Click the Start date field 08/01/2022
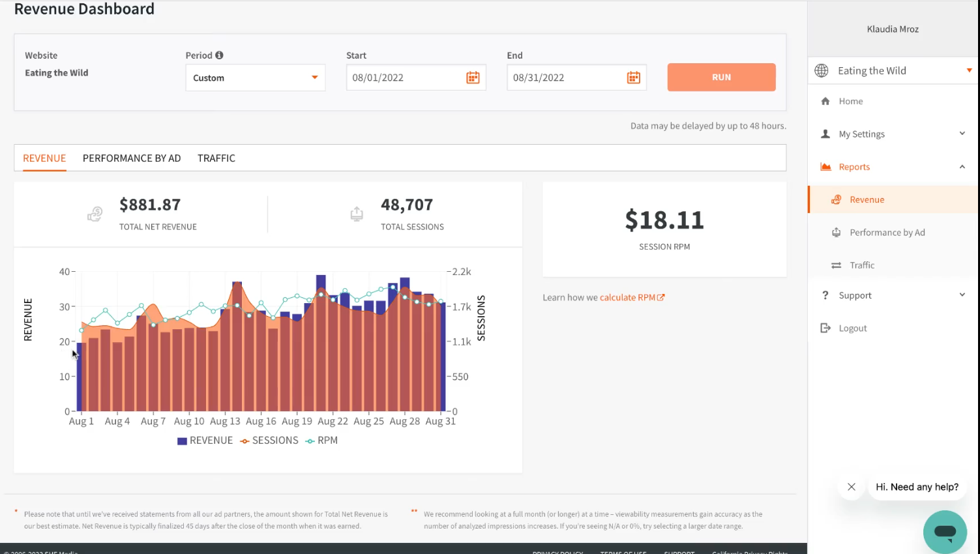Screen dimensions: 980x554 coord(416,78)
